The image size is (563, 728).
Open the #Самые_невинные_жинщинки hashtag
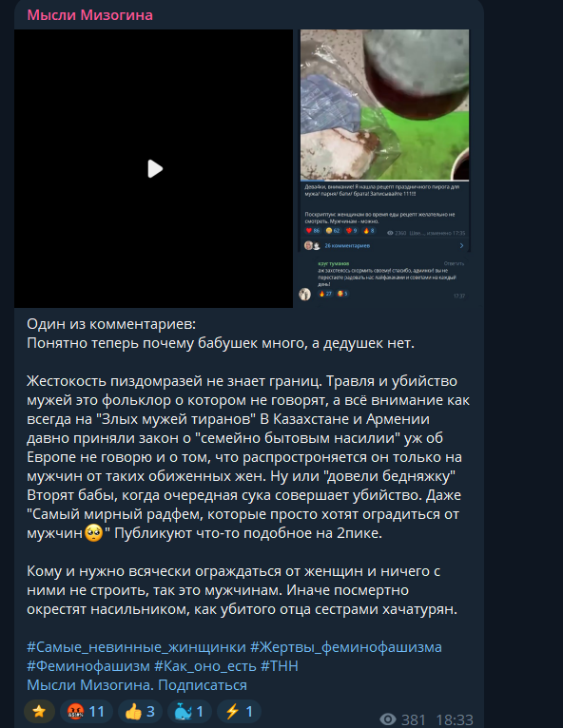[136, 647]
